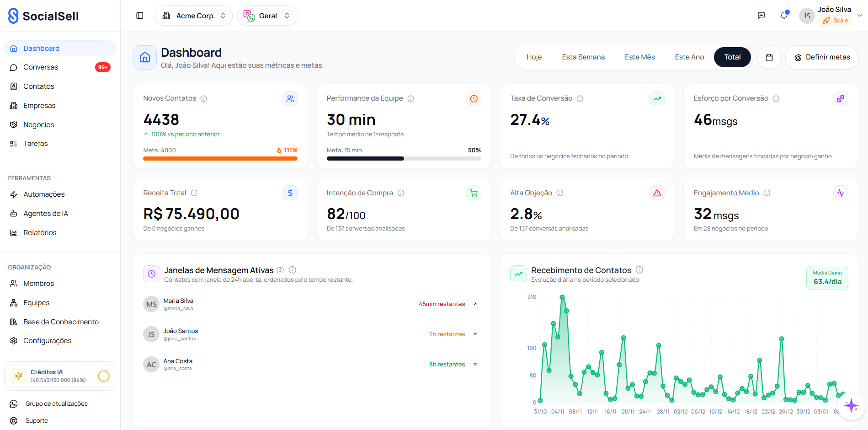
Task: Open Ana Costa conversation arrow
Action: (x=475, y=365)
